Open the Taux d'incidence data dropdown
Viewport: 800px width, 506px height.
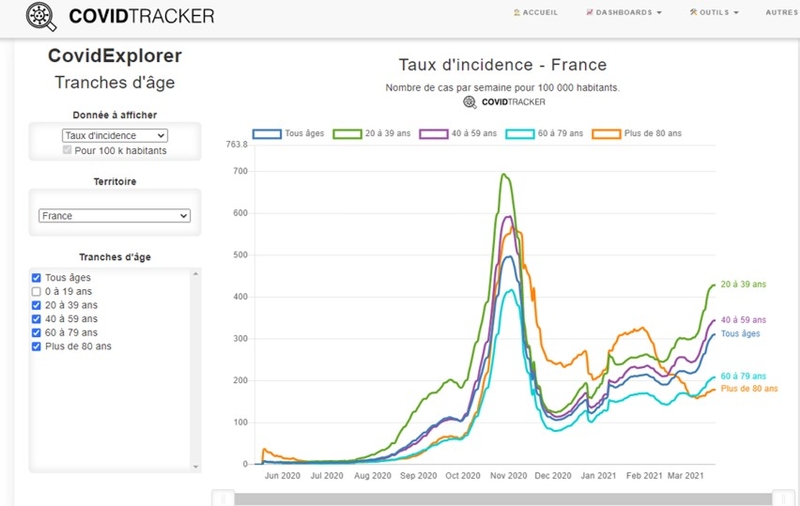[x=115, y=136]
